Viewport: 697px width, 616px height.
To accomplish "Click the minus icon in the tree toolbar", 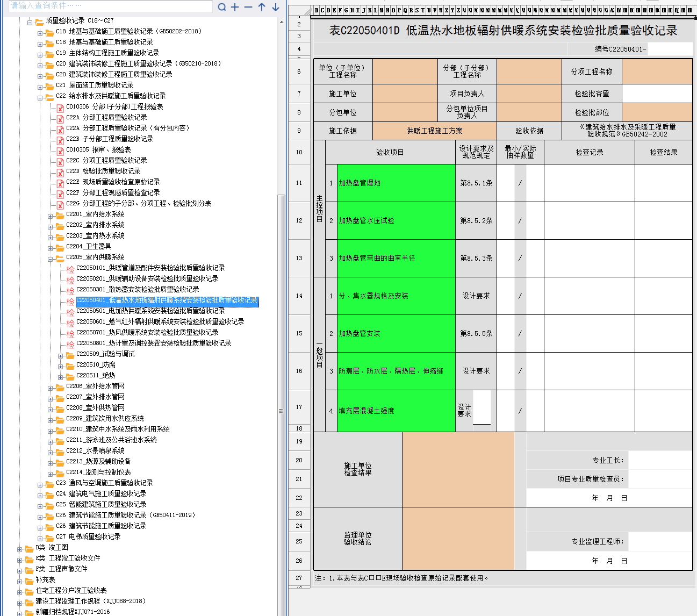I will 248,7.
